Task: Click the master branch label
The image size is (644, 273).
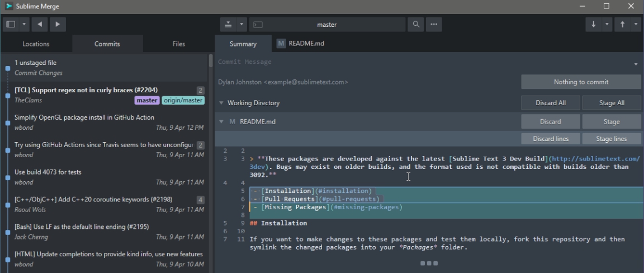Action: point(147,100)
